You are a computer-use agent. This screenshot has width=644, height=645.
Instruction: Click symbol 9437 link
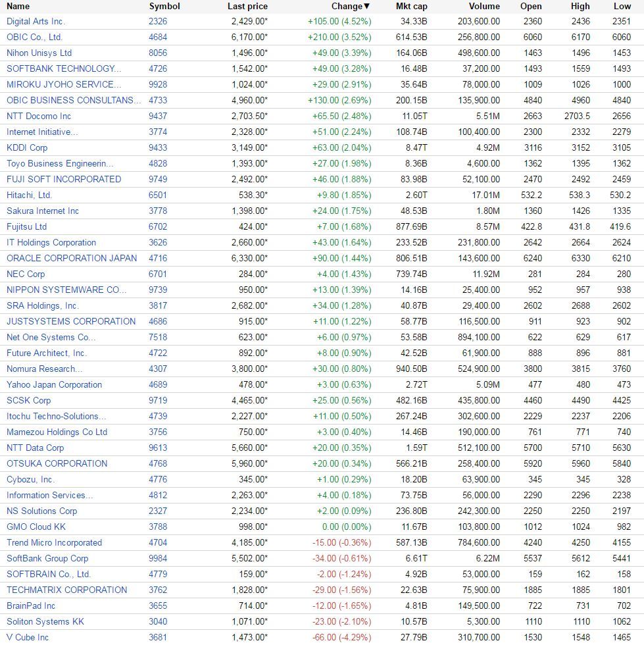[158, 116]
